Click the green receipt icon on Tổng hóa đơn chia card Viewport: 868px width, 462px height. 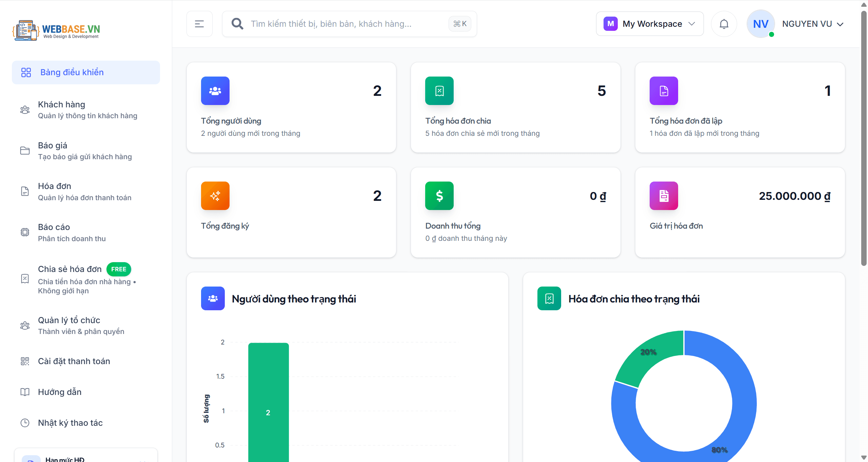click(x=439, y=91)
